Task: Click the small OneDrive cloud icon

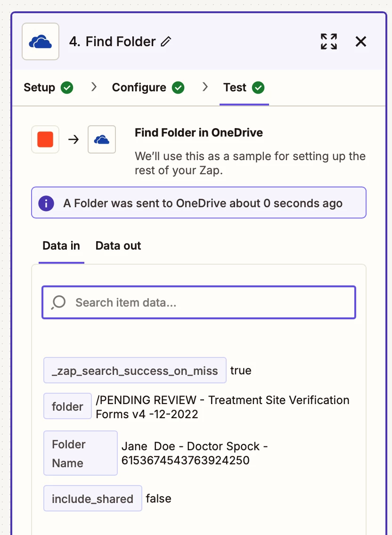Action: coord(102,139)
